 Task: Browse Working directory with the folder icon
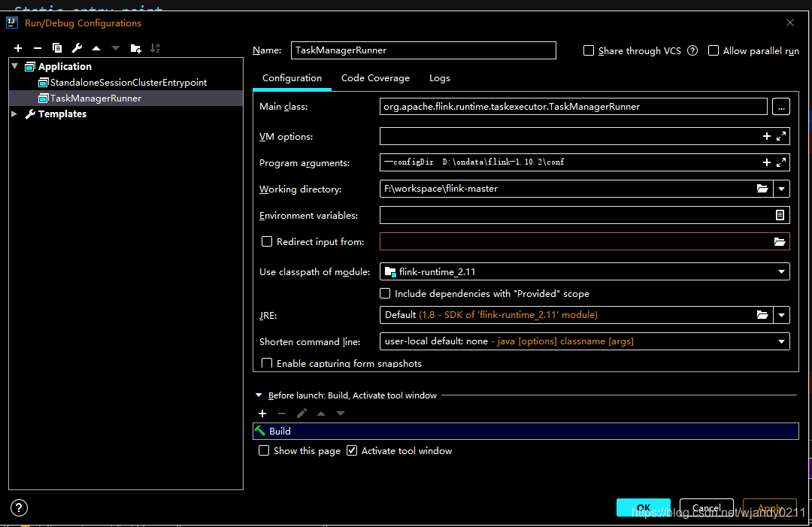coord(762,189)
